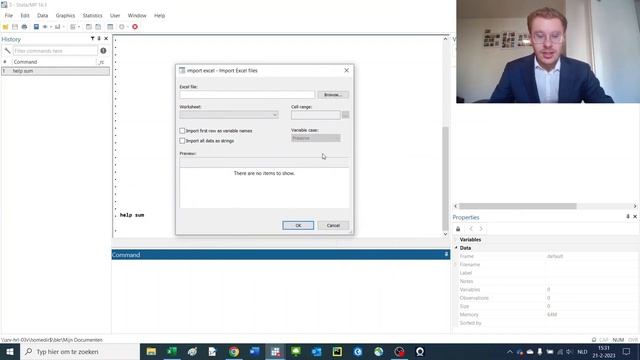640x360 pixels.
Task: Close the Import Excel dialog
Action: point(347,70)
